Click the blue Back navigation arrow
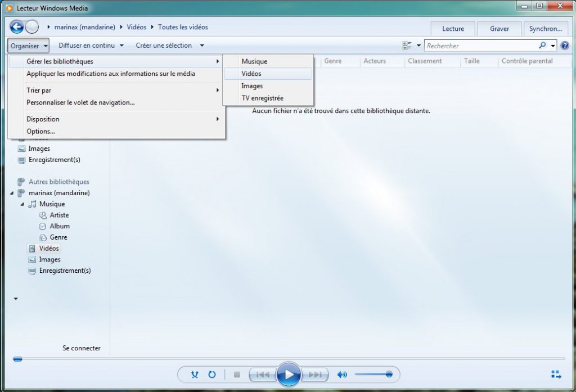This screenshot has width=576, height=392. click(16, 27)
